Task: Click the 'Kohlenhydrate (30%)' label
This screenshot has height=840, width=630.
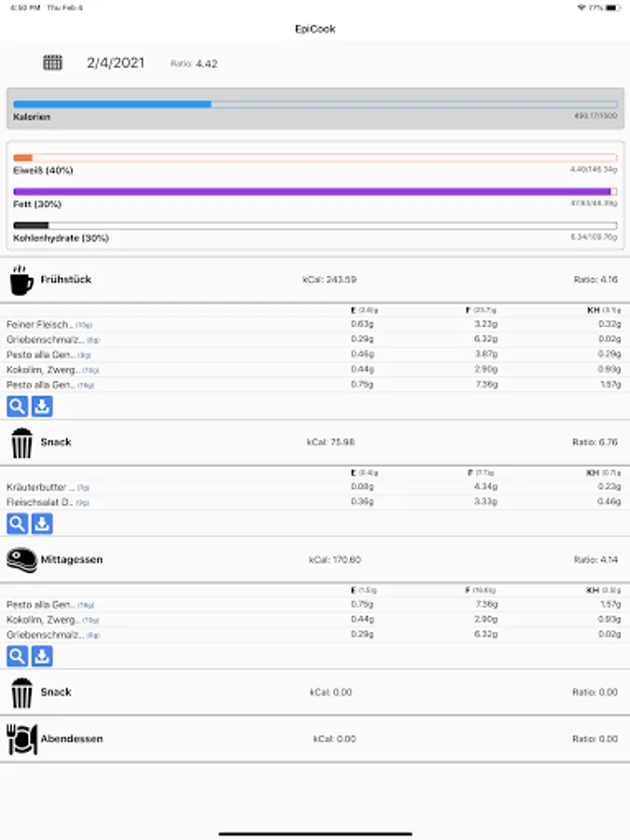Action: [x=61, y=238]
